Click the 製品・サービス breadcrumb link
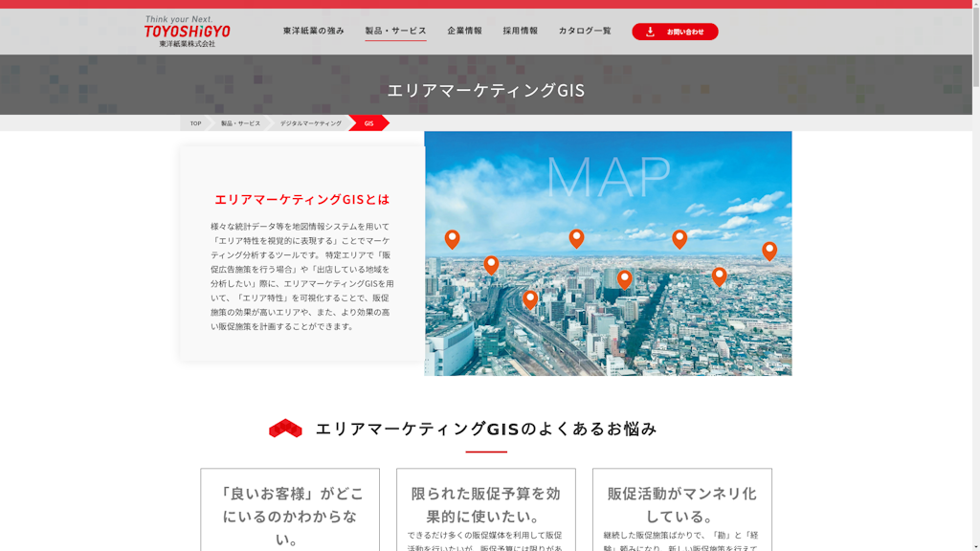The width and height of the screenshot is (980, 551). (240, 123)
